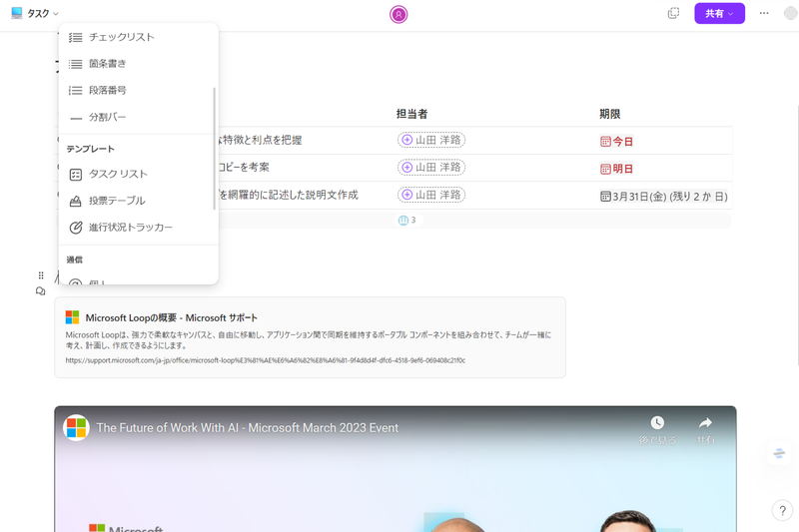
Task: Click the drag handle dots icon
Action: (x=41, y=275)
